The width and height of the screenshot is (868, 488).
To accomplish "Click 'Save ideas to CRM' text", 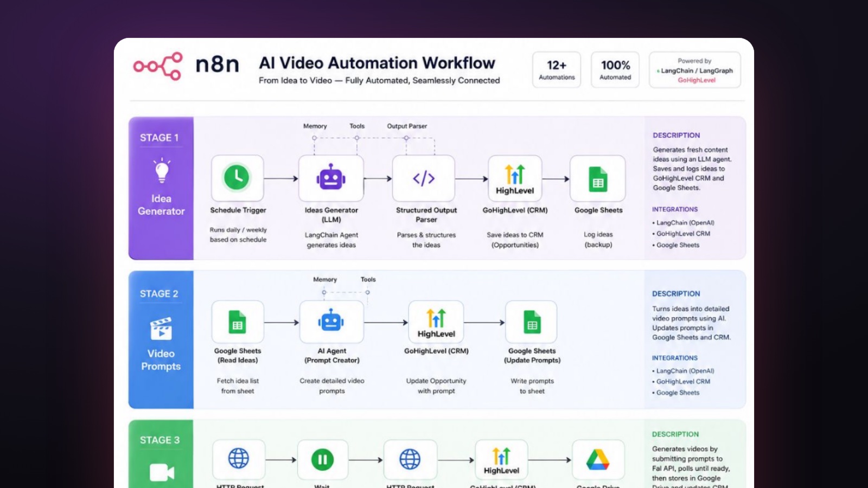I will pyautogui.click(x=515, y=235).
